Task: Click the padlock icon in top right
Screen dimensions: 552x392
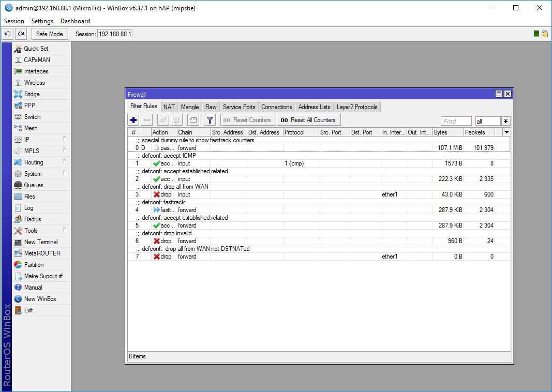Action: click(x=545, y=34)
